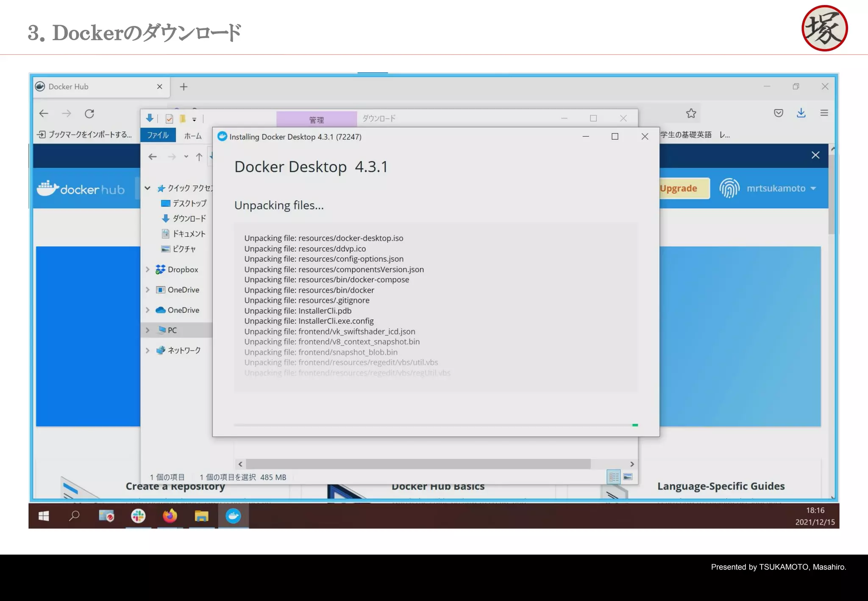Select ピクチャ in the navigation pane
Screen dimensions: 868x601
pyautogui.click(x=178, y=249)
